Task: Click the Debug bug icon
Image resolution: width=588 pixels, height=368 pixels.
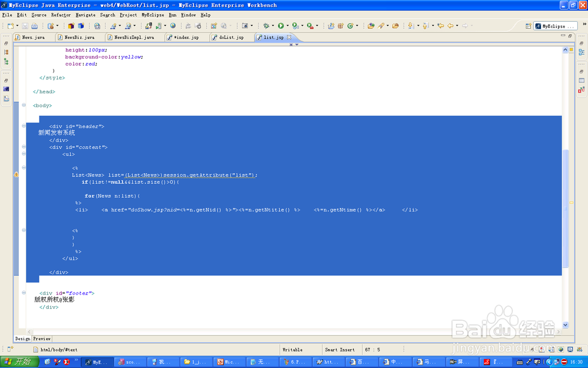Action: click(x=266, y=25)
